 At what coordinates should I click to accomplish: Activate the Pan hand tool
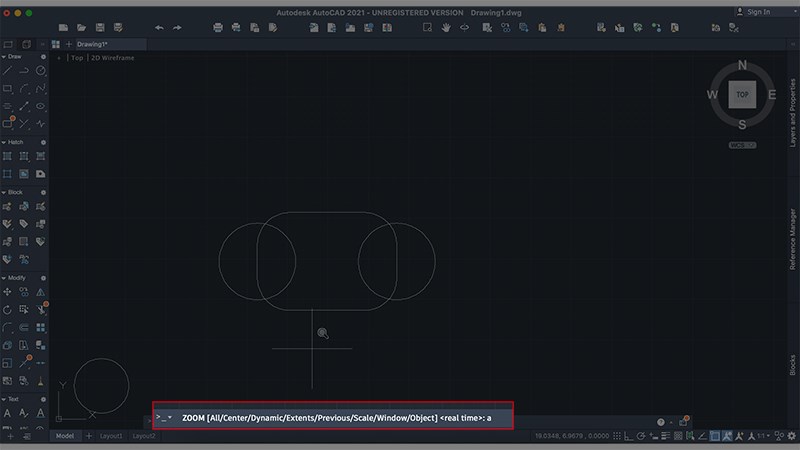point(446,28)
